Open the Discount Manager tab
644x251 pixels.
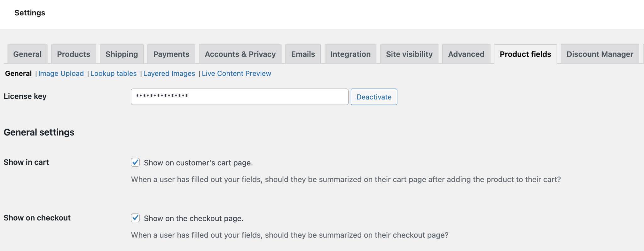click(599, 54)
